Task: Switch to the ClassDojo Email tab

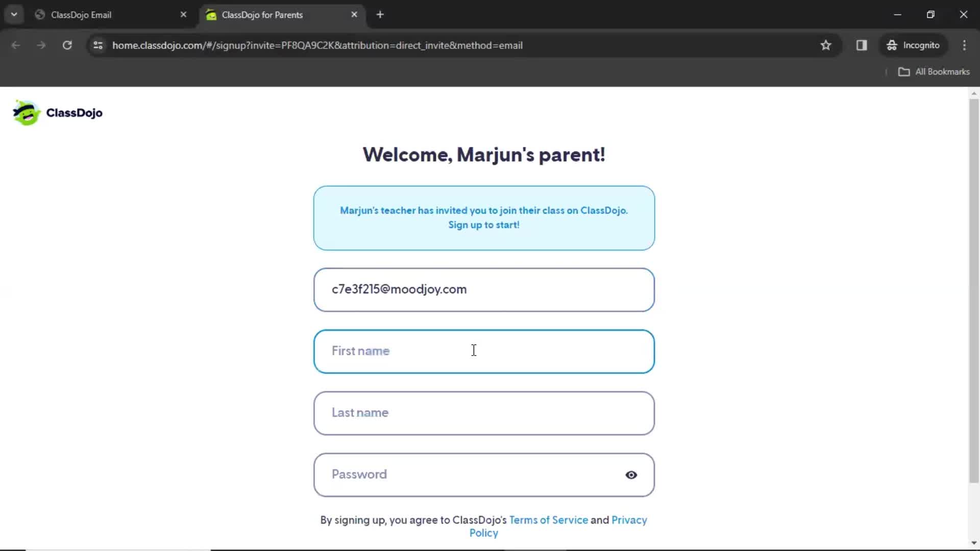Action: point(111,15)
